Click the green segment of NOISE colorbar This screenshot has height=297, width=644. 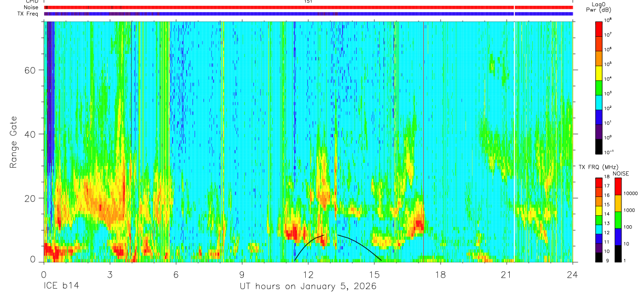pos(618,220)
